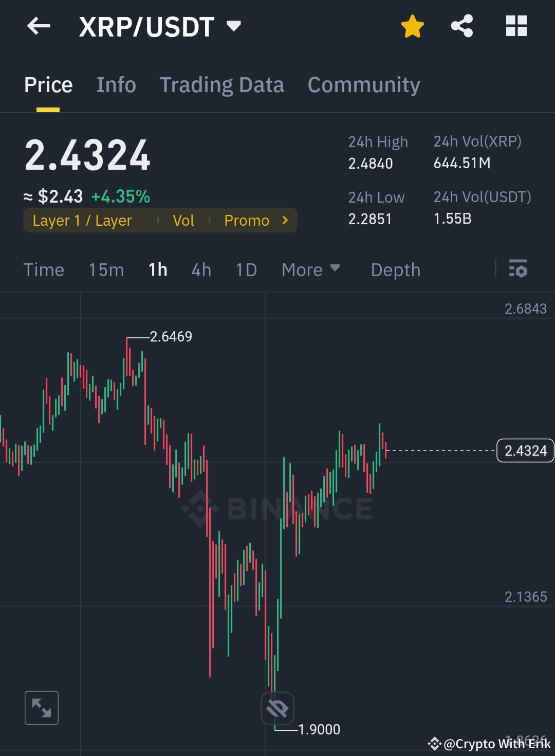Tap the Layer 1 / Layer tag
The image size is (555, 756).
(x=82, y=220)
